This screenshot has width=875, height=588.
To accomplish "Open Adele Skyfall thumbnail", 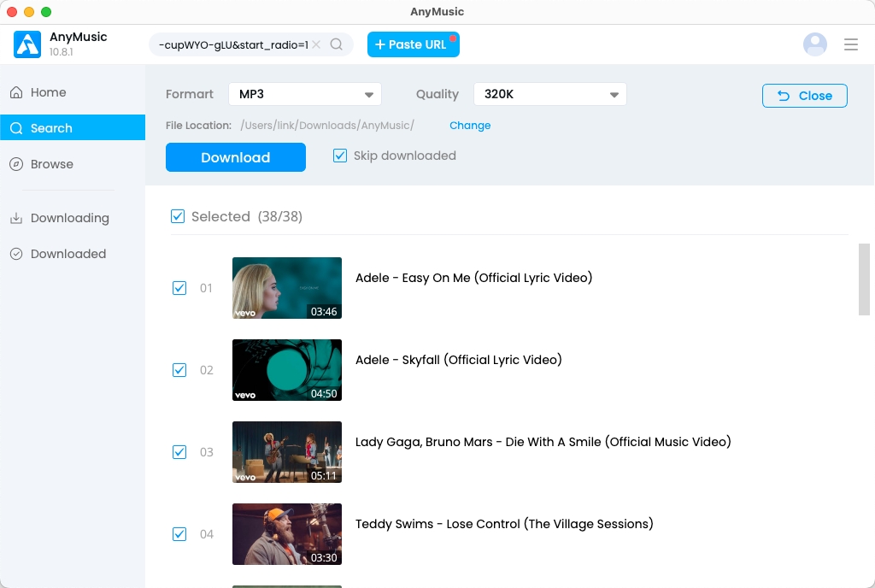I will (287, 370).
